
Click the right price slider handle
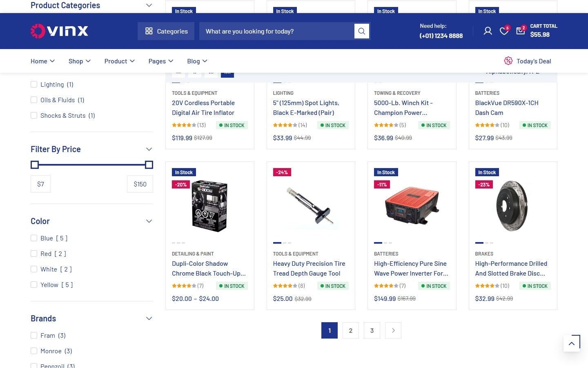(x=149, y=165)
